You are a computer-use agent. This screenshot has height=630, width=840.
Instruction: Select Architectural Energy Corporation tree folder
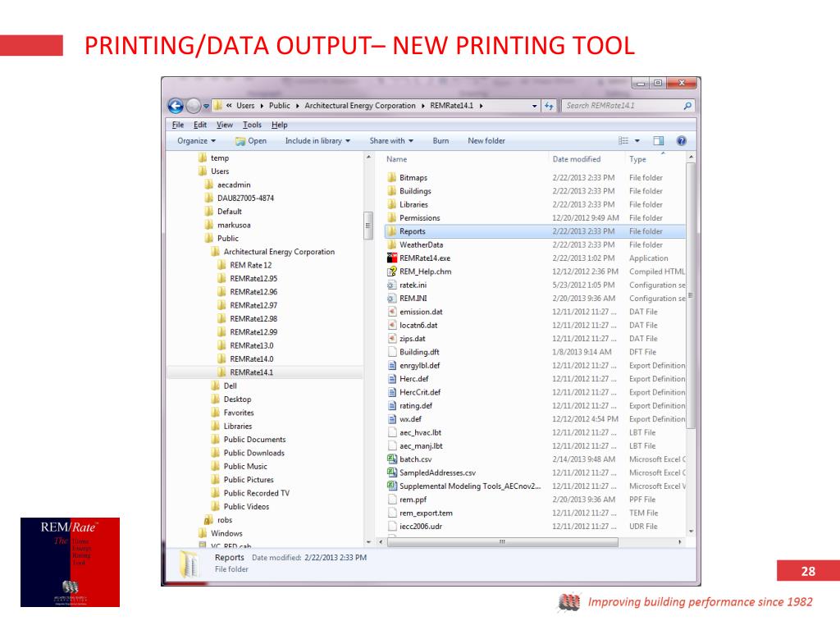[x=273, y=252]
